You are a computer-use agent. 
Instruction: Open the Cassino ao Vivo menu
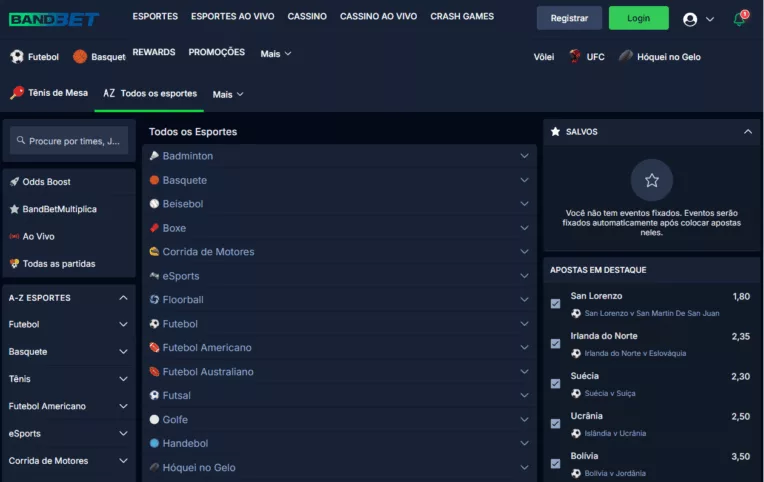pyautogui.click(x=378, y=17)
